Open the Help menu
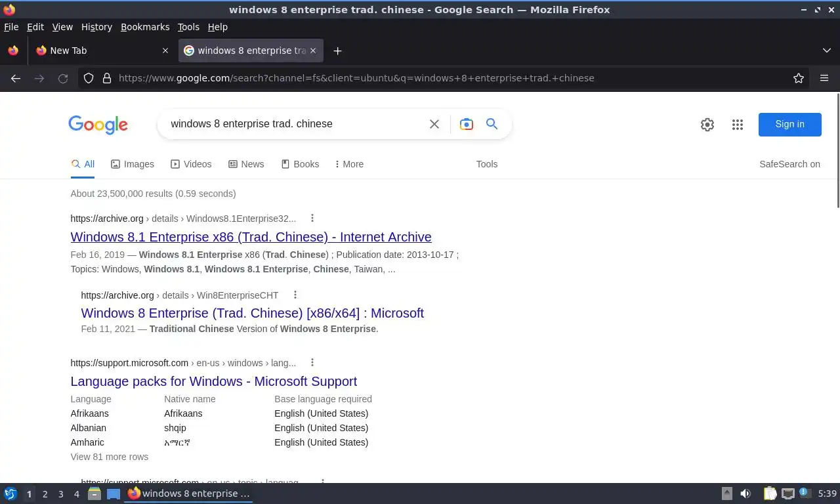The width and height of the screenshot is (840, 504). 218,27
